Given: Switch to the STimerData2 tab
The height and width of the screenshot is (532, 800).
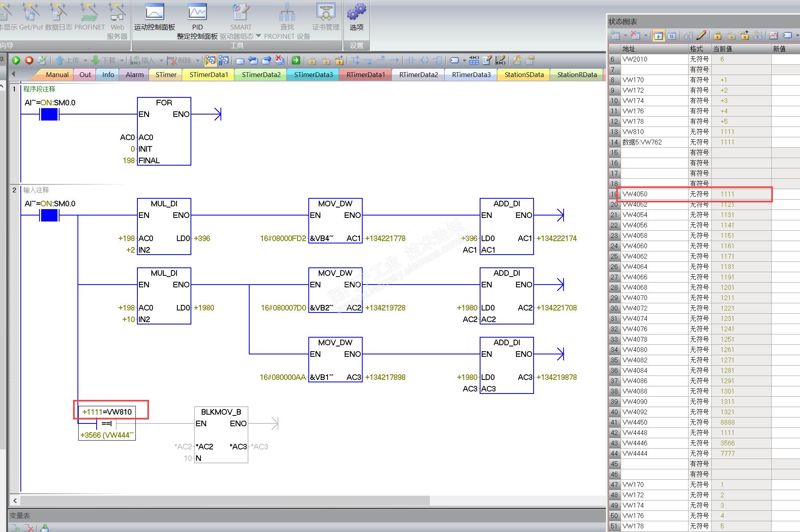Looking at the screenshot, I should [x=261, y=75].
